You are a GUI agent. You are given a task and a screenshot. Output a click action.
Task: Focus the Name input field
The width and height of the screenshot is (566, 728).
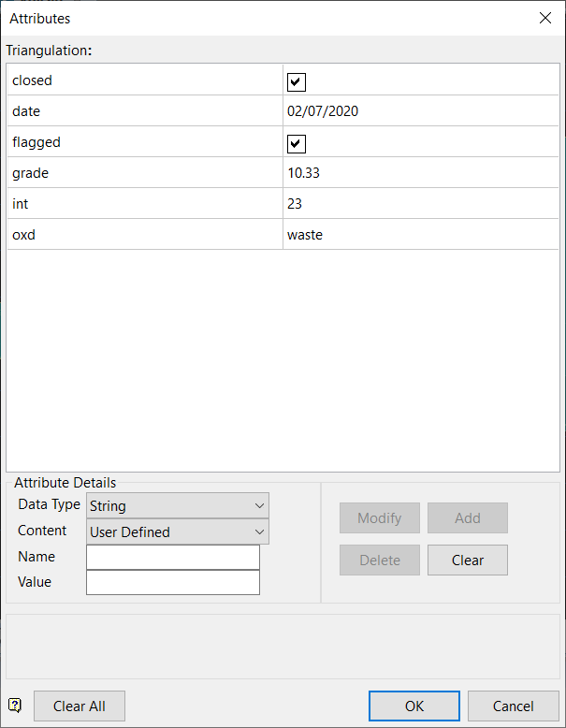[173, 557]
